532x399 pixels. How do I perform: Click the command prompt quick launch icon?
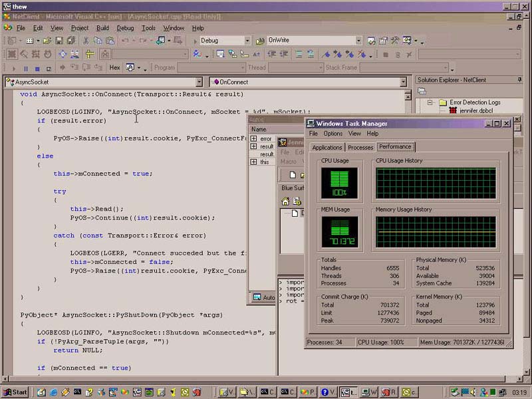click(77, 392)
